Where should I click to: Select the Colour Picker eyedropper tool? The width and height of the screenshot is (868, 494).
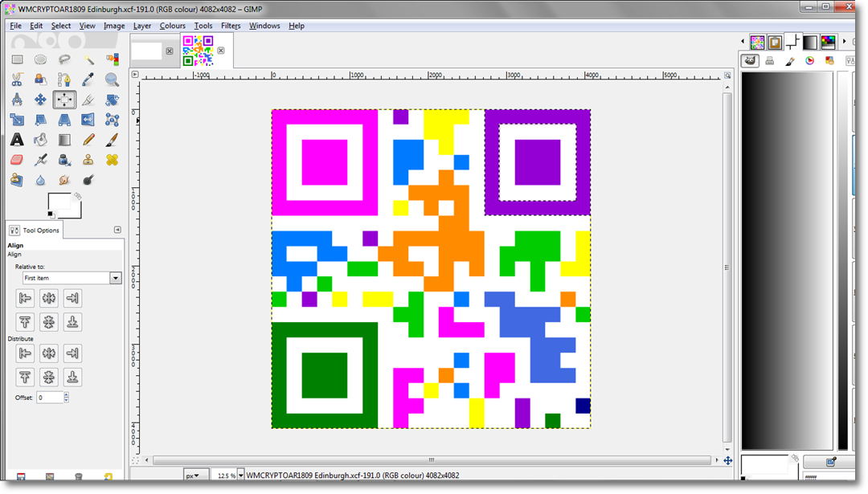coord(88,80)
